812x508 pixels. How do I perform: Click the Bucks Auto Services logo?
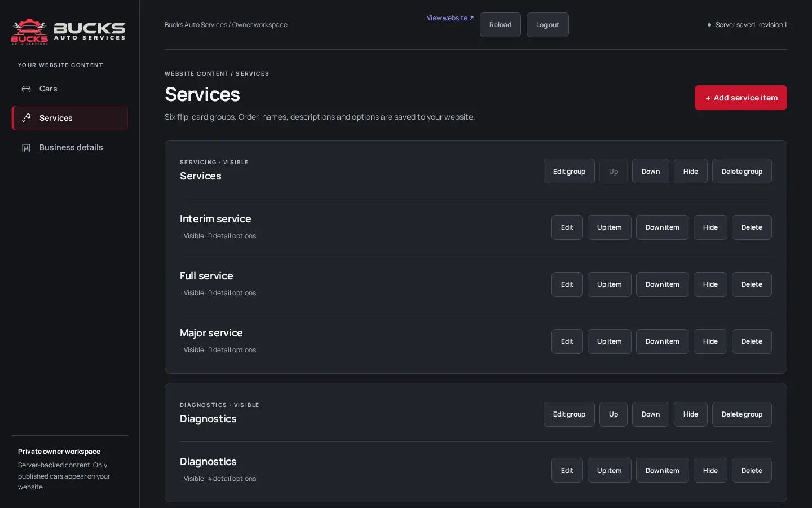[x=68, y=31]
